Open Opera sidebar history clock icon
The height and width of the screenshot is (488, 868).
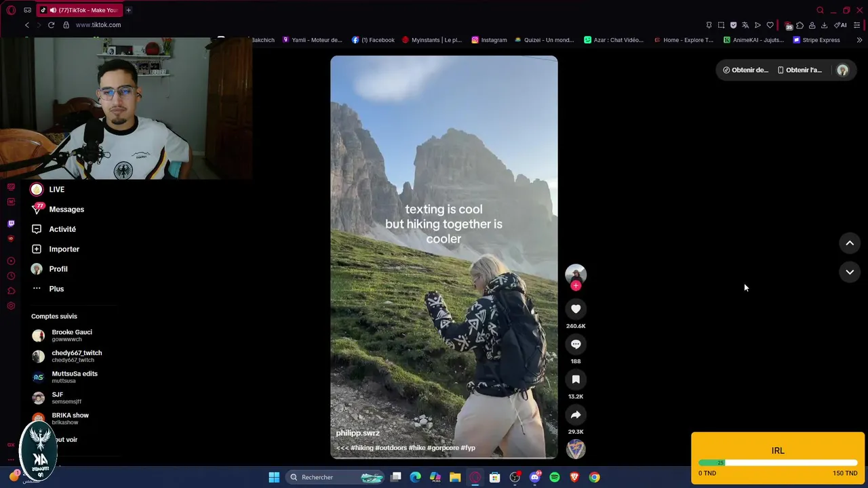pos(11,276)
